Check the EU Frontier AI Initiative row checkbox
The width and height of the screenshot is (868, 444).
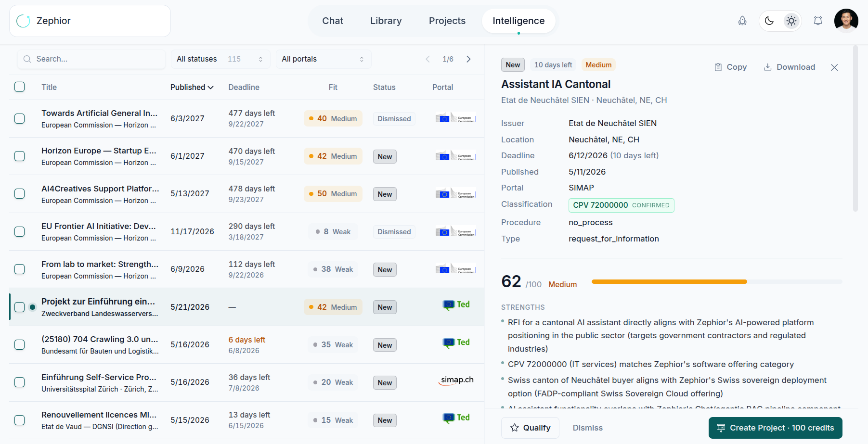[x=20, y=232]
